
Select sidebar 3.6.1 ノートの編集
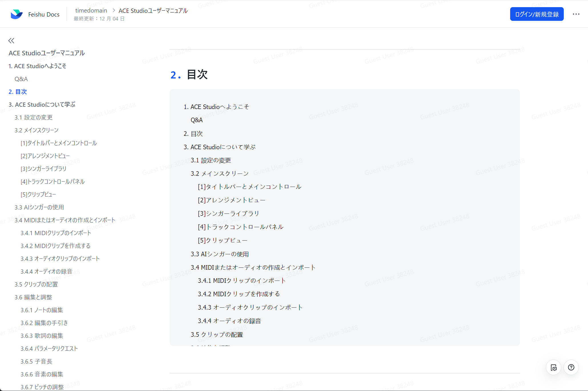click(x=42, y=310)
